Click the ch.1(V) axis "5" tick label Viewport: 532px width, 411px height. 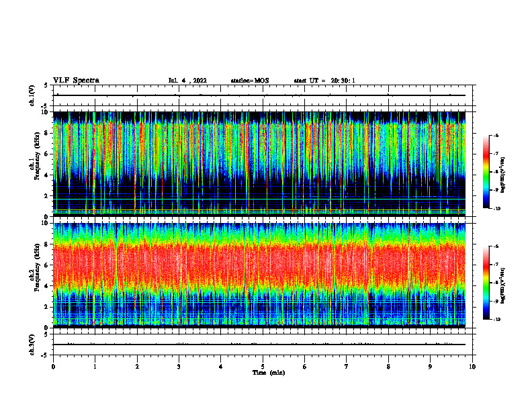(46, 85)
